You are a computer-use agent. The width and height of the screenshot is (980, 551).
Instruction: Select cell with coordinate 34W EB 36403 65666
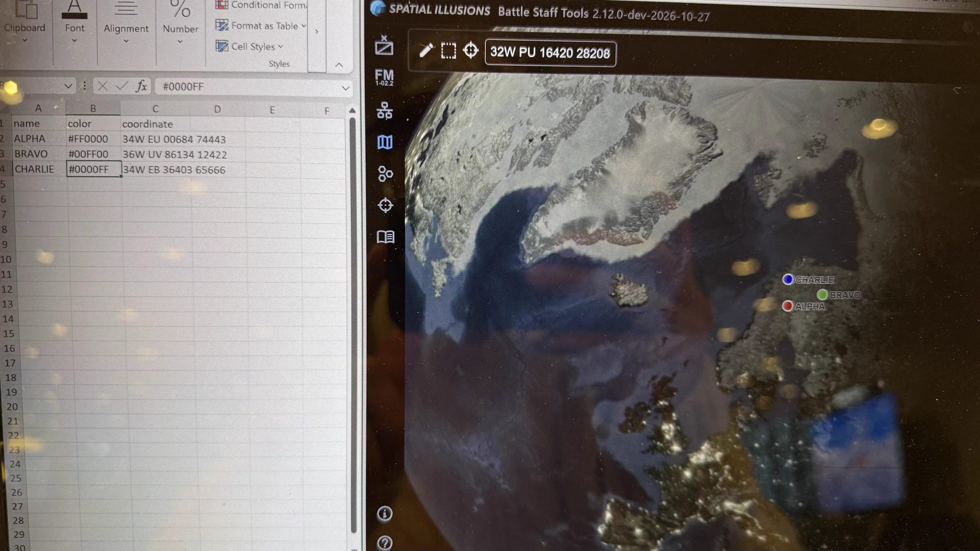(174, 170)
